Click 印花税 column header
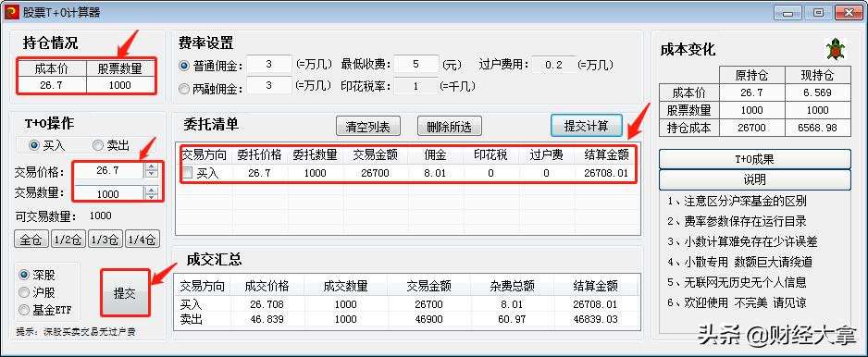This screenshot has width=868, height=357. [491, 155]
